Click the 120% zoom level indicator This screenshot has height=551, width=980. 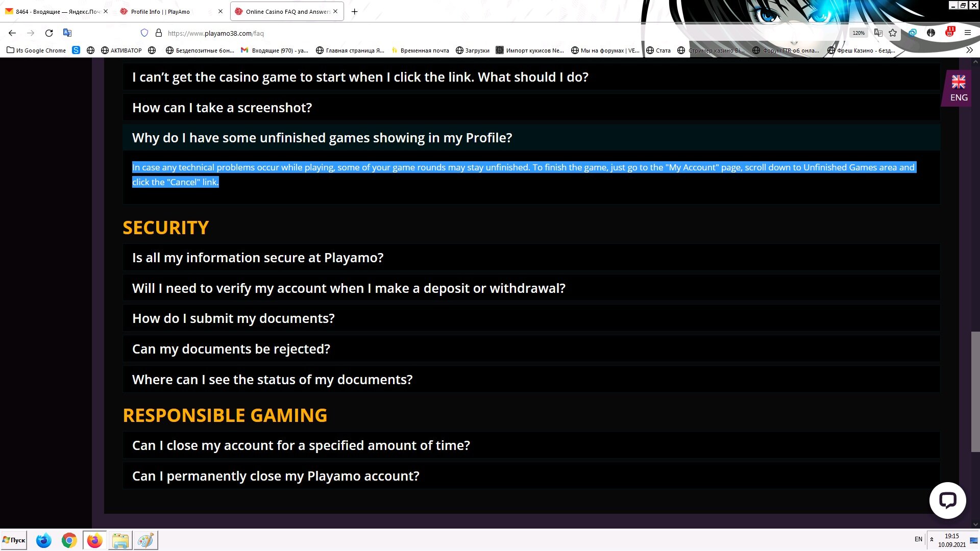pos(859,33)
